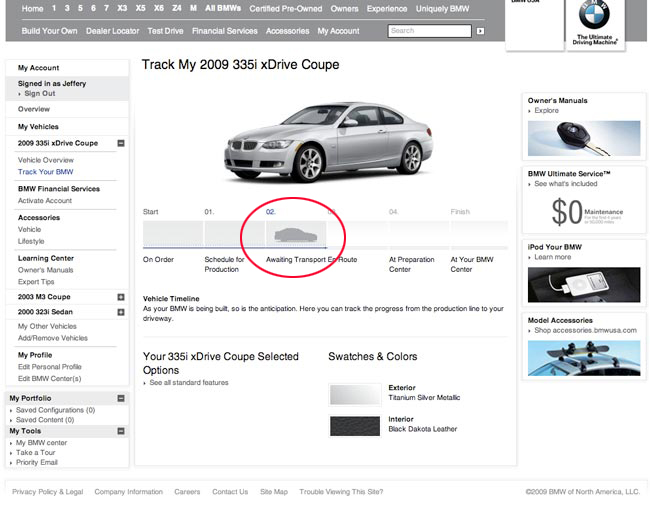Click into the Search input field
This screenshot has height=507, width=650.
click(x=429, y=31)
